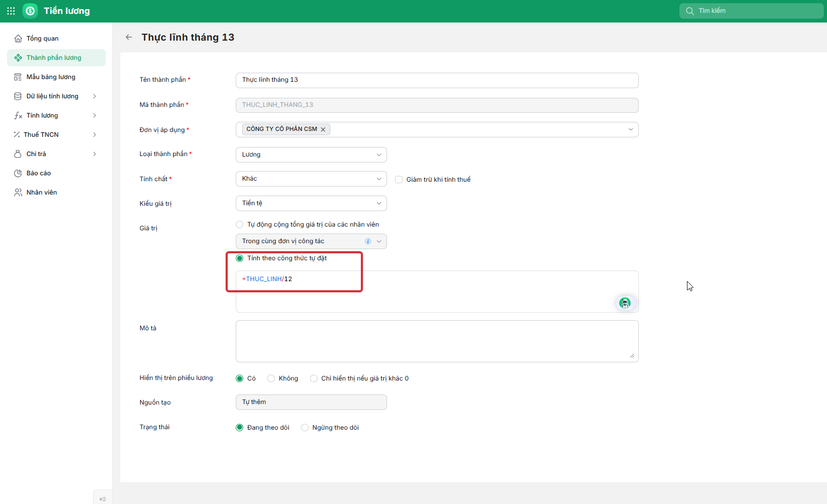Click the Tiền lương app title
The image size is (827, 504).
(67, 11)
